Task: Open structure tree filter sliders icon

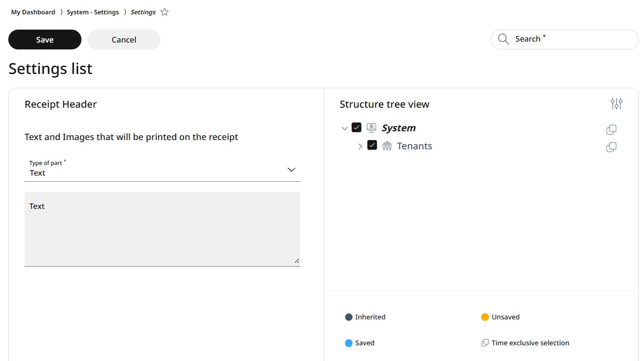Action: [x=616, y=104]
